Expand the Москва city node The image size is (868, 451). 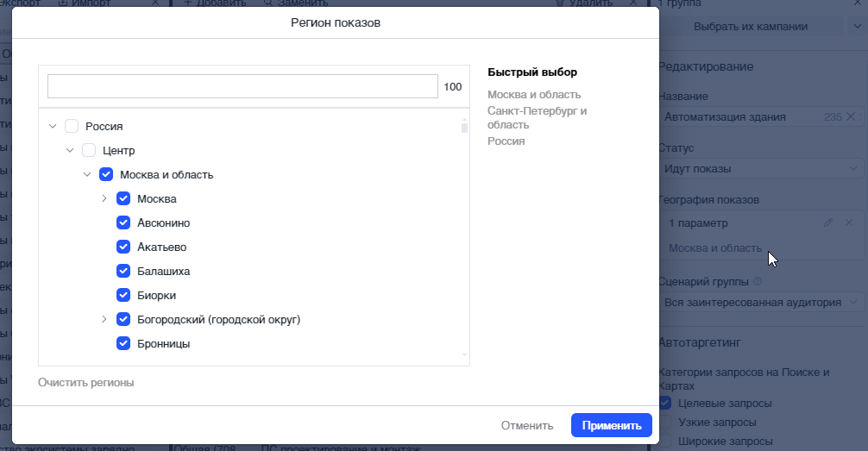point(104,198)
